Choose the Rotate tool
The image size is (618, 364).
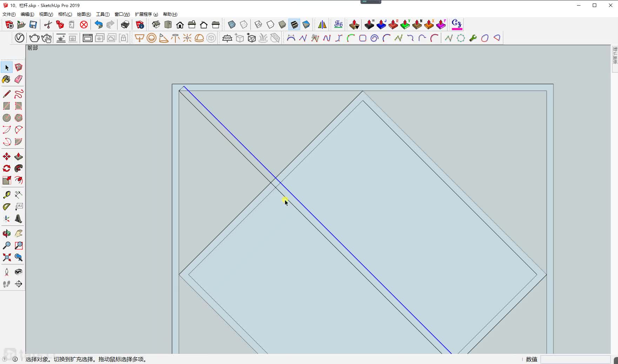[7, 169]
